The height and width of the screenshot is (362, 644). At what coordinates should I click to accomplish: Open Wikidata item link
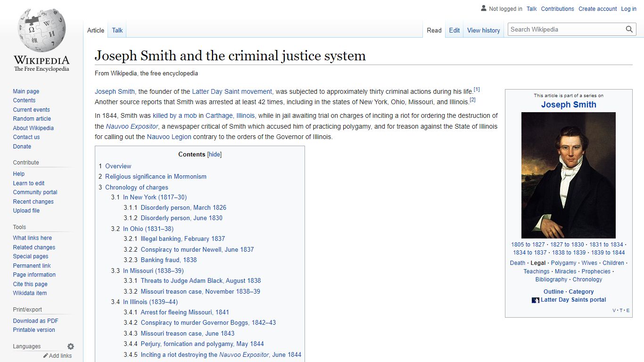(x=30, y=293)
